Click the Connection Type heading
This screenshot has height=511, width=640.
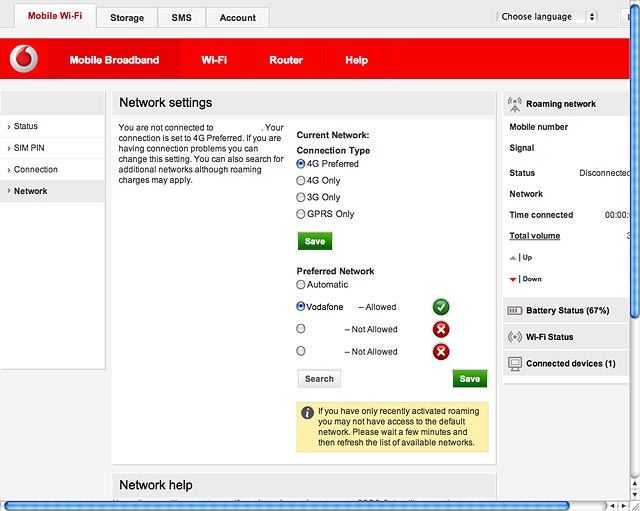[x=333, y=151]
